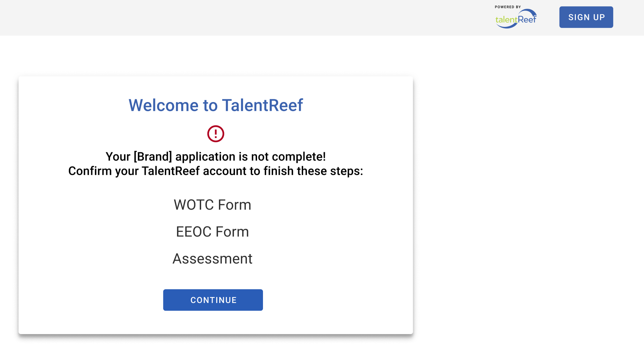
Task: Click the "application is not complete" message
Action: coord(250,157)
